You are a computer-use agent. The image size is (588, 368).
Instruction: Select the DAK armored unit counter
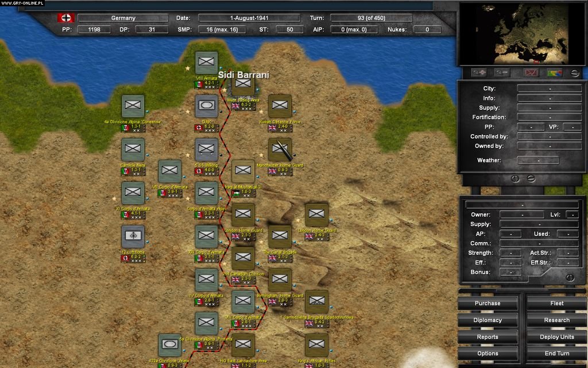[206, 107]
